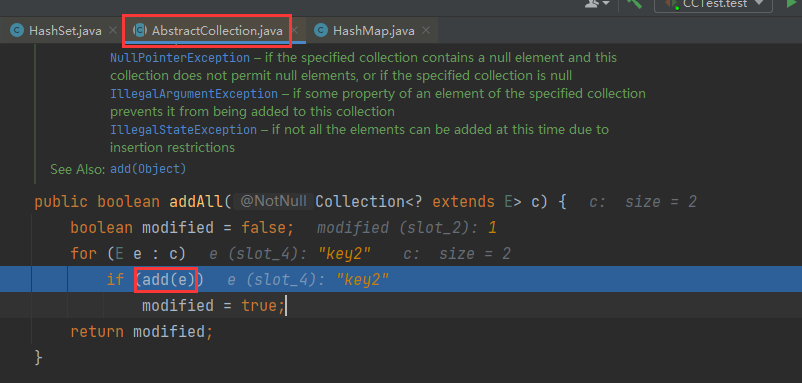Click the class icon on HashMap.java tab

(x=321, y=31)
